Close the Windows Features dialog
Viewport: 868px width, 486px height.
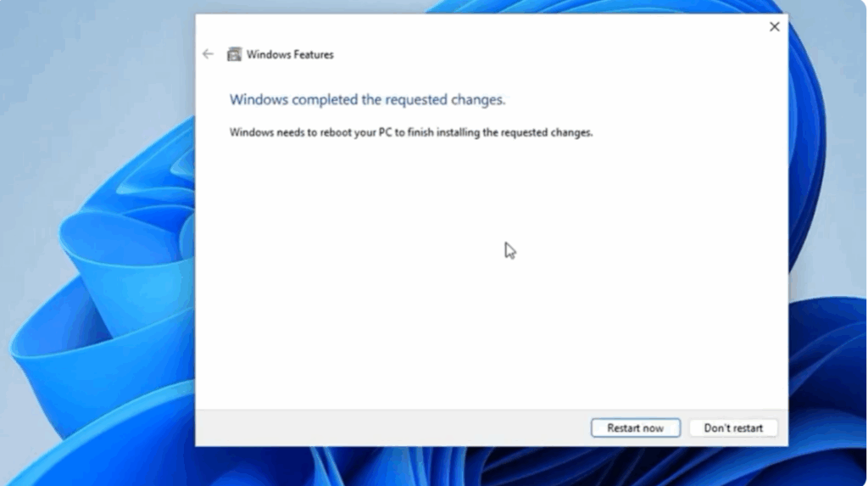point(775,26)
